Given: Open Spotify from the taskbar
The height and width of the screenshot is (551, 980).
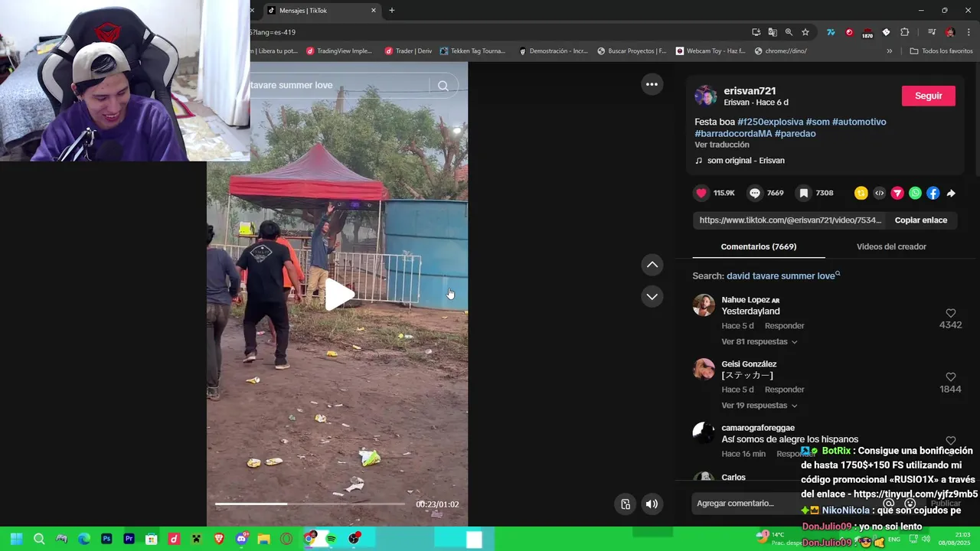Looking at the screenshot, I should [x=332, y=539].
